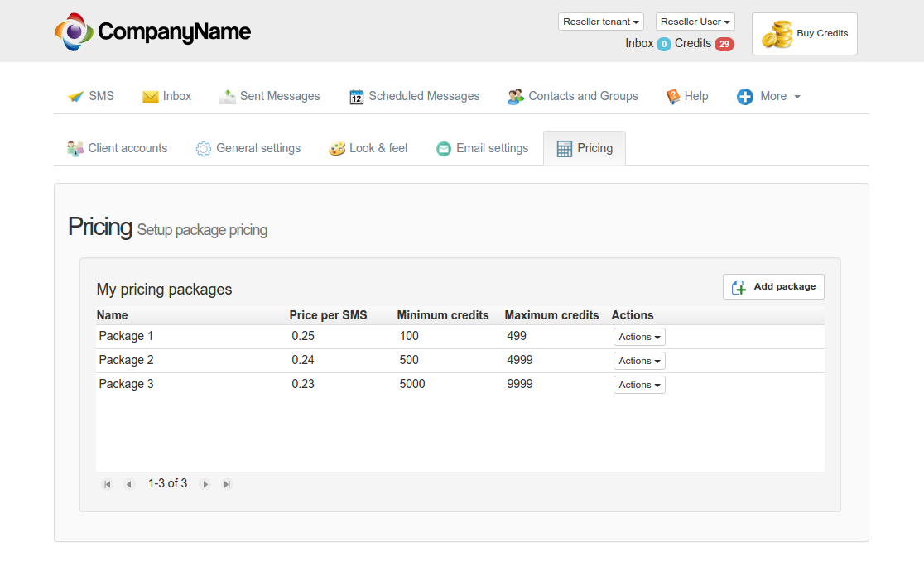924x561 pixels.
Task: Select the Email settings tab
Action: 482,148
